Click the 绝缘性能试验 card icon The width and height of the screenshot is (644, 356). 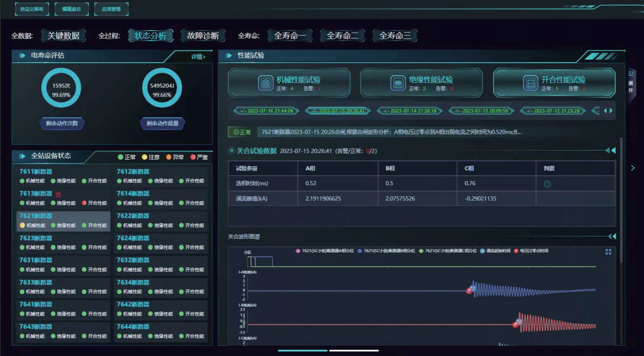pyautogui.click(x=398, y=83)
